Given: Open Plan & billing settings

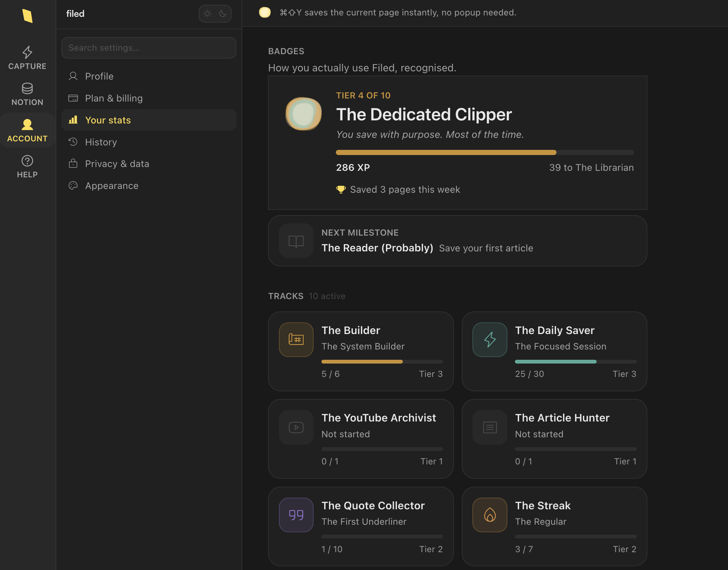Looking at the screenshot, I should [149, 98].
